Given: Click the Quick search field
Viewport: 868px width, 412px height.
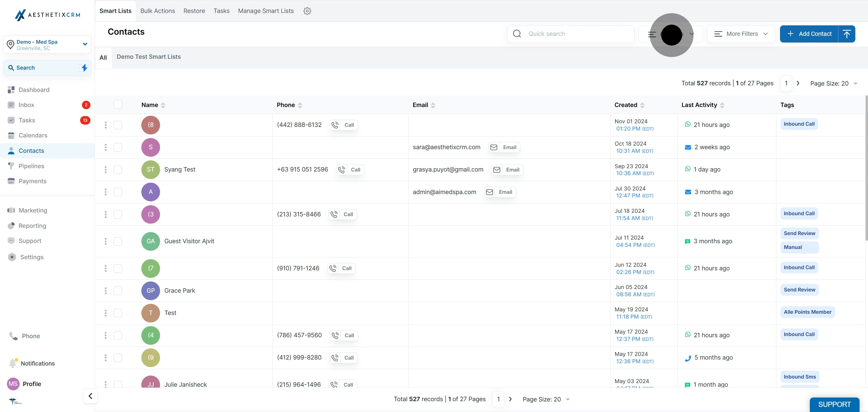Looking at the screenshot, I should coord(571,34).
